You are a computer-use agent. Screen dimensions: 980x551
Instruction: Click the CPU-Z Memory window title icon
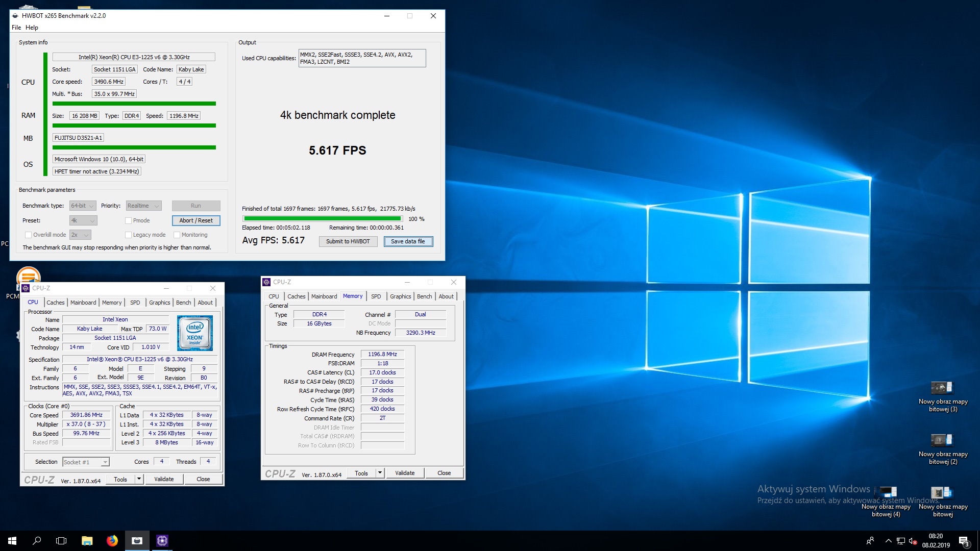[266, 282]
